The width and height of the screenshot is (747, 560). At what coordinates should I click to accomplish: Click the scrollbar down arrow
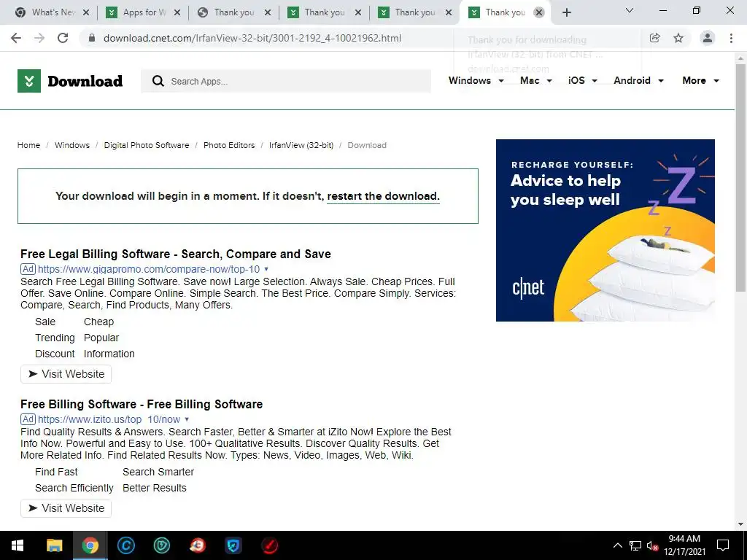(x=740, y=524)
